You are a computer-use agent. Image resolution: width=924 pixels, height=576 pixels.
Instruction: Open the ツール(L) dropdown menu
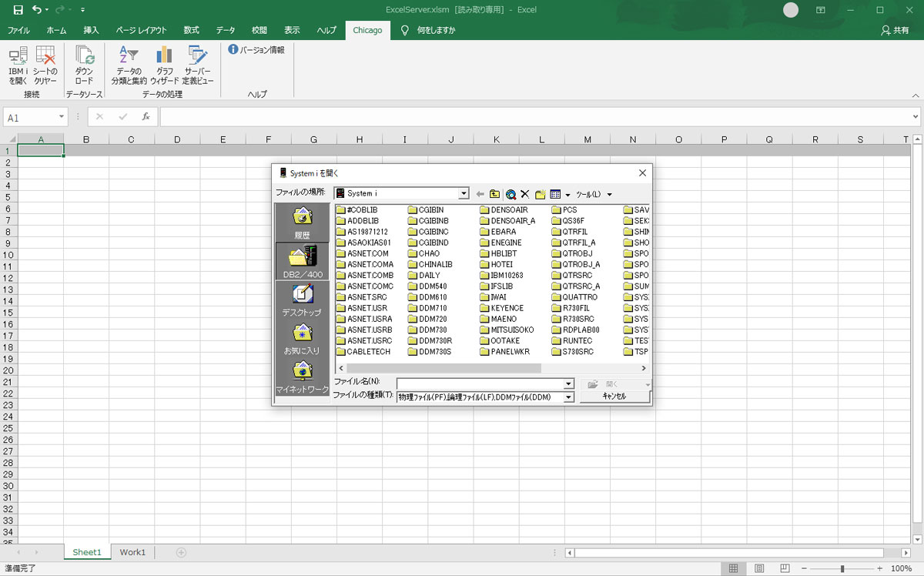tap(594, 194)
